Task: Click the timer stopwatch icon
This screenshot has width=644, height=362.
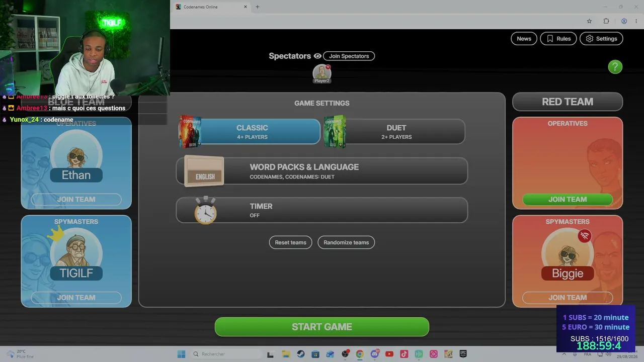Action: 206,210
